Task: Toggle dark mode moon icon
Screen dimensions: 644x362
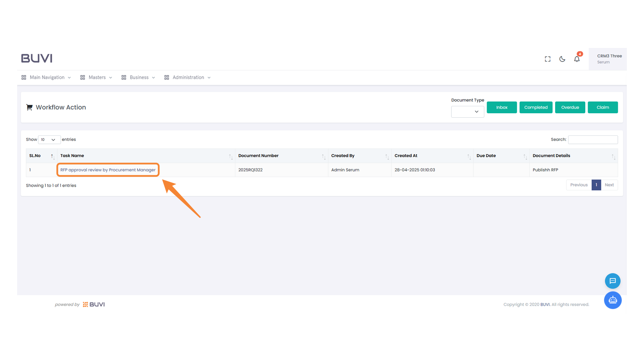Action: click(562, 59)
